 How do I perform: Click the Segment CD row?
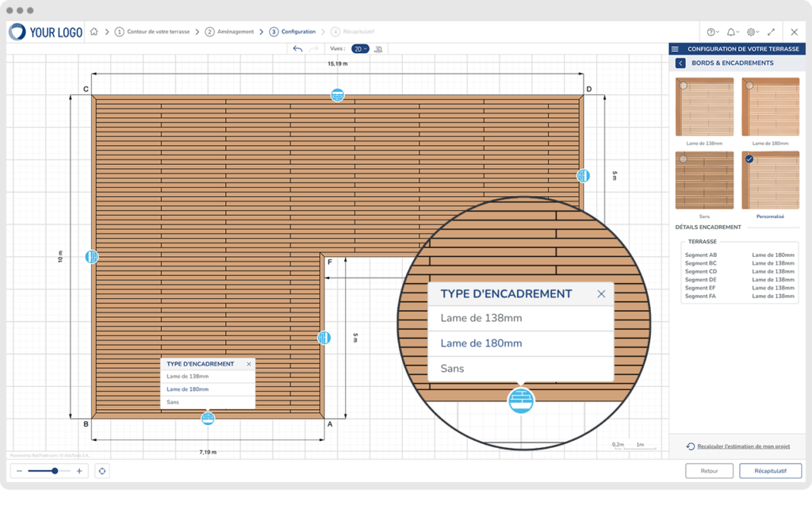click(x=740, y=271)
